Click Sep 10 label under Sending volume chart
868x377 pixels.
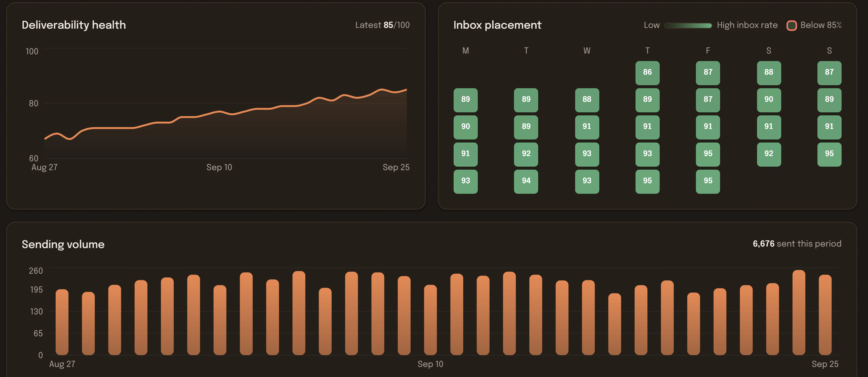coord(430,364)
